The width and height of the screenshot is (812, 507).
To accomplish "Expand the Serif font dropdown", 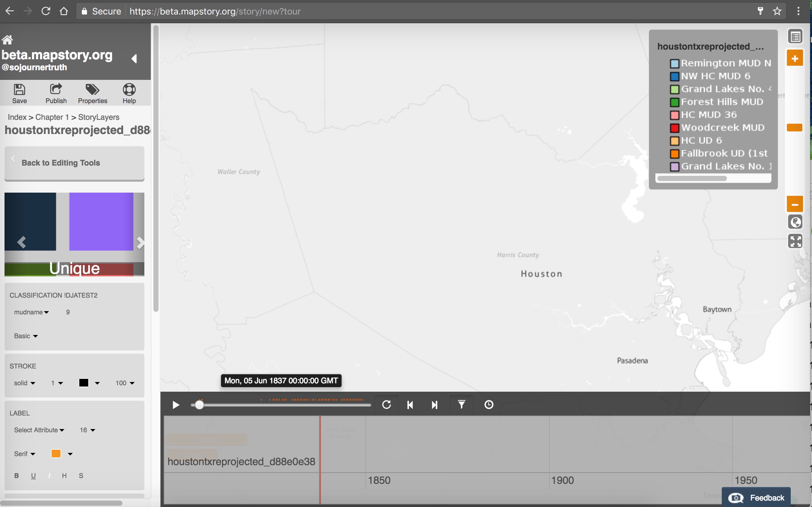I will click(x=24, y=453).
